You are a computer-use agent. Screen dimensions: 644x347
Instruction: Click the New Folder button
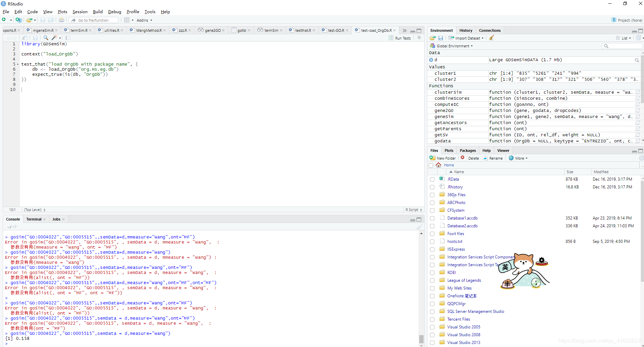443,158
